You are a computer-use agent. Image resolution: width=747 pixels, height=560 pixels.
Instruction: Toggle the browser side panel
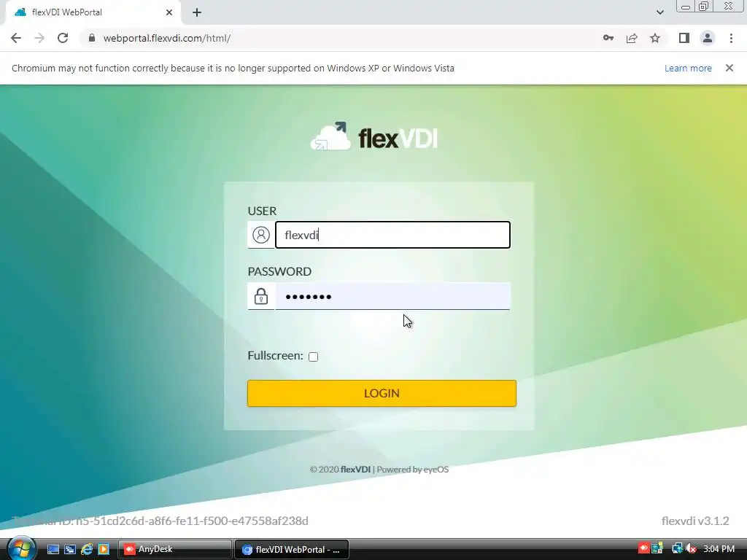(684, 38)
